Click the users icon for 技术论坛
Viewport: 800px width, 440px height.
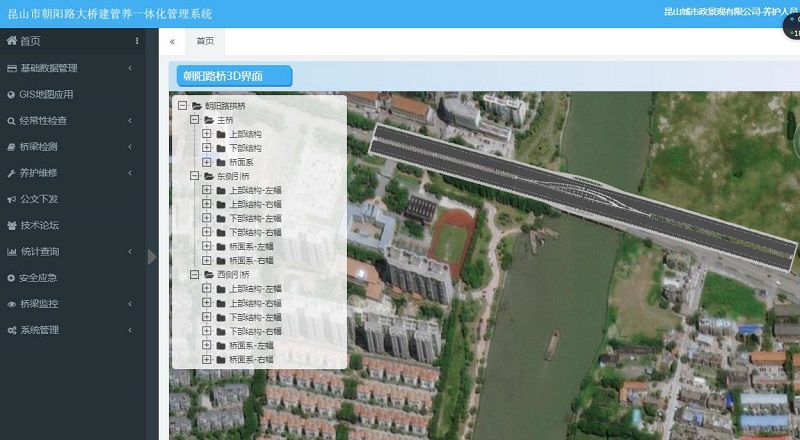pyautogui.click(x=11, y=225)
